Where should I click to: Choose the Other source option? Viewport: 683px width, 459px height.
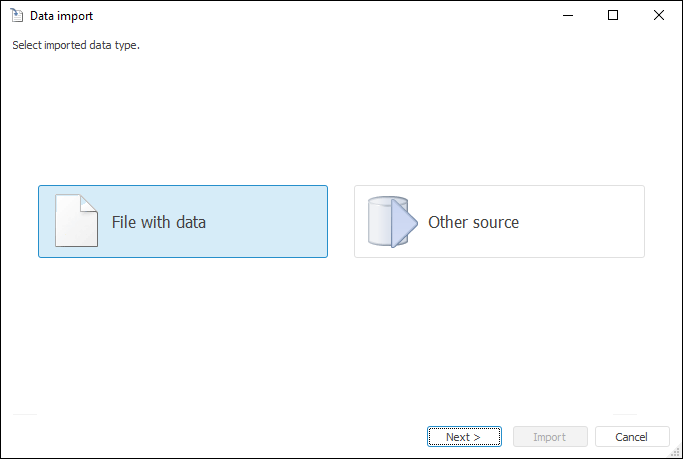click(499, 222)
